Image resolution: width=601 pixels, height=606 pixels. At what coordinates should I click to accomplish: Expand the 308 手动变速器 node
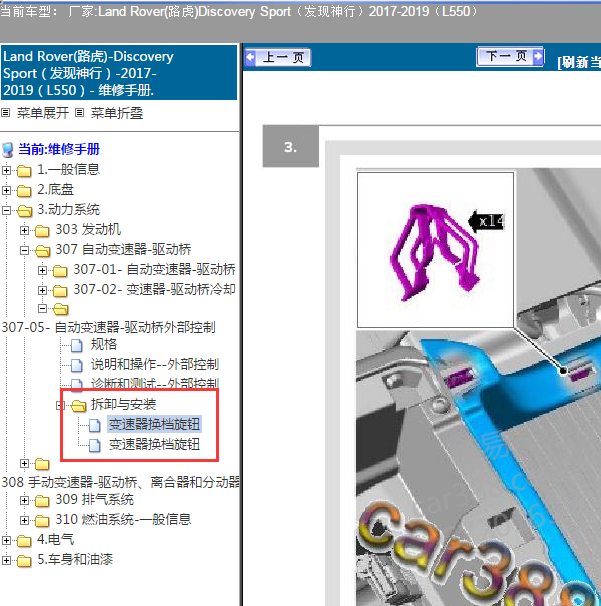click(24, 463)
